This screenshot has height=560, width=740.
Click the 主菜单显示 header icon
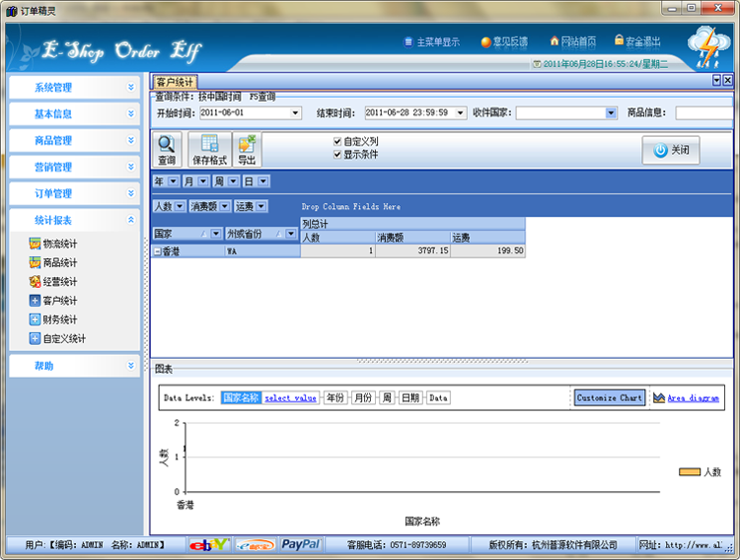[408, 42]
